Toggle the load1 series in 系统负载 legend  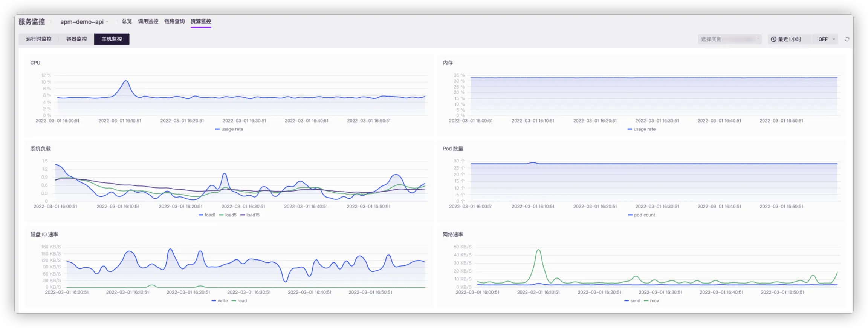tap(207, 215)
